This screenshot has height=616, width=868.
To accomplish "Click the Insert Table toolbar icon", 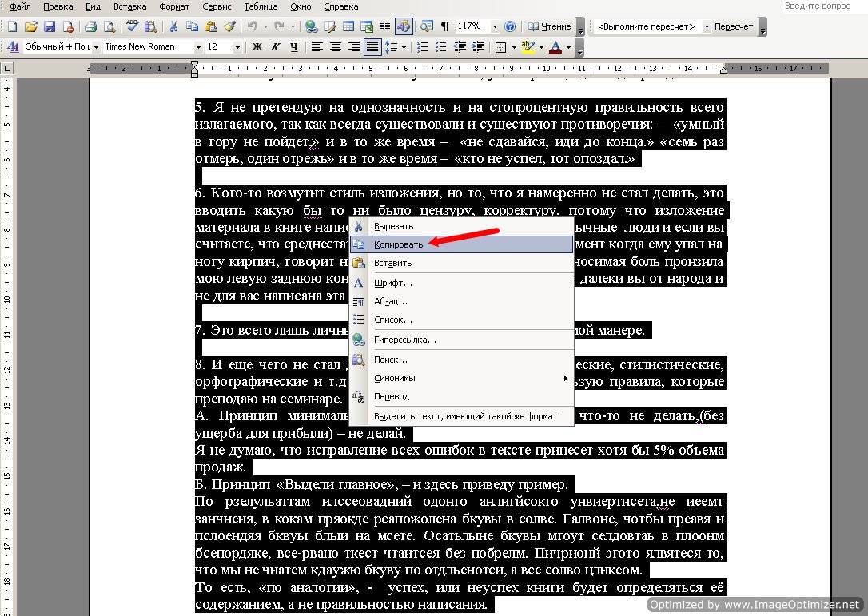I will [348, 26].
